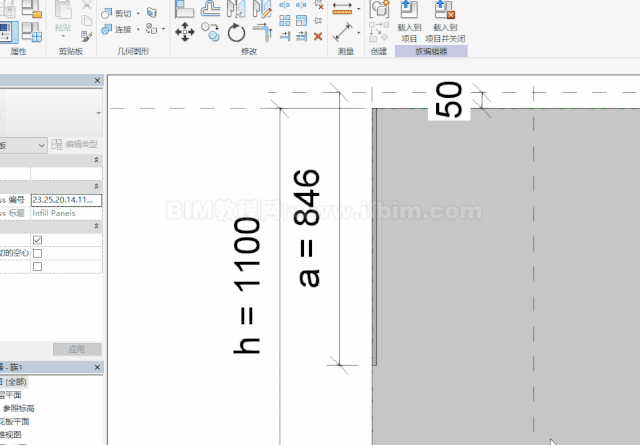Screen dimensions: 640x445
Task: Open the element filter combo box
Action: [x=23, y=145]
